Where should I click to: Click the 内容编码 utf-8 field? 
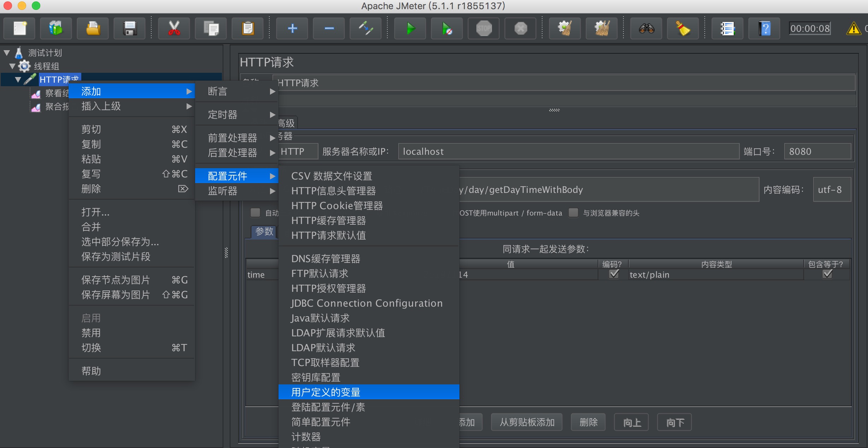(x=832, y=190)
